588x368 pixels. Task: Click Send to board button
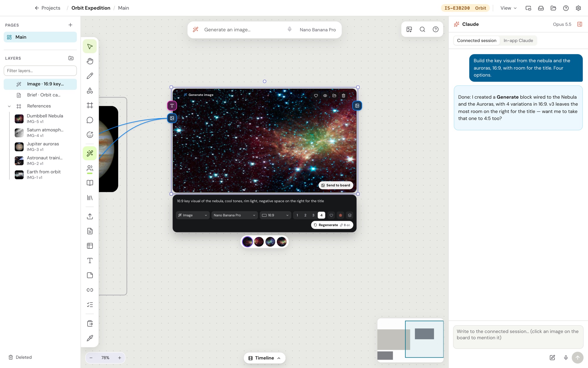point(336,185)
